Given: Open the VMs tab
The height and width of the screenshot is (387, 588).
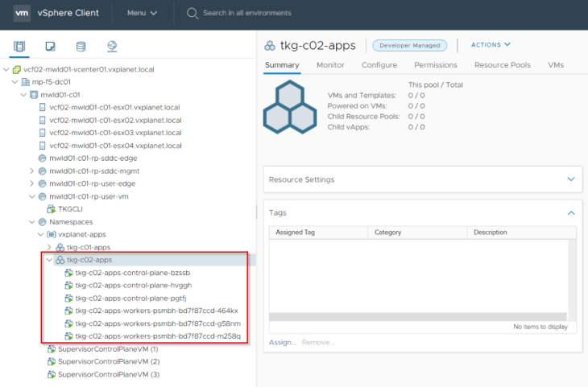Looking at the screenshot, I should pos(556,65).
